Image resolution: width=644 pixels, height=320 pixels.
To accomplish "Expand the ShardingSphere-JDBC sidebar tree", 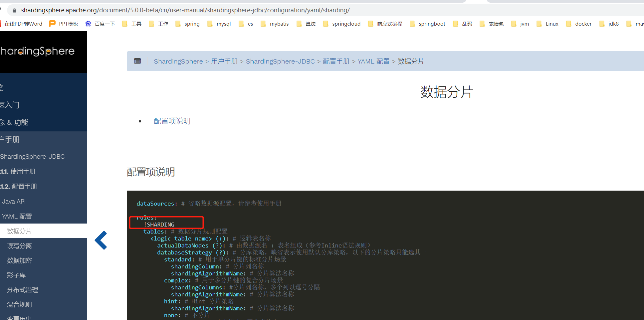I will tap(32, 156).
